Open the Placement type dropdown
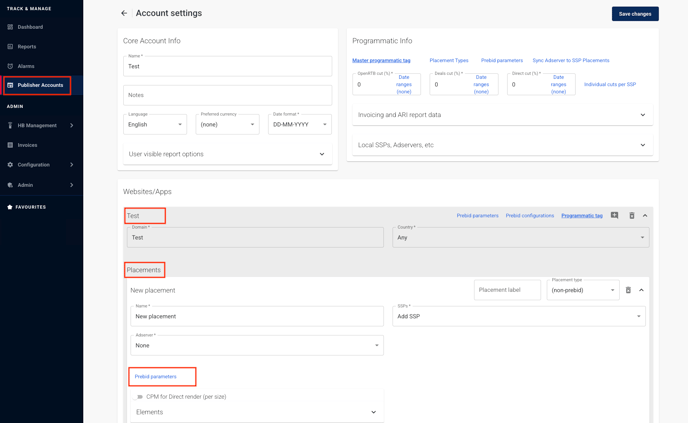 [x=583, y=290]
